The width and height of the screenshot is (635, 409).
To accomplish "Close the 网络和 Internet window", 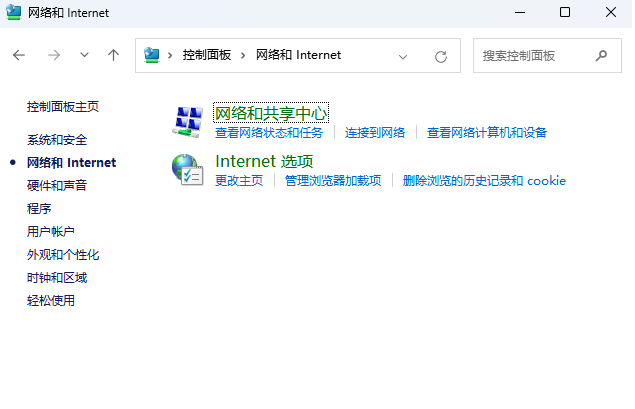I will tap(611, 13).
